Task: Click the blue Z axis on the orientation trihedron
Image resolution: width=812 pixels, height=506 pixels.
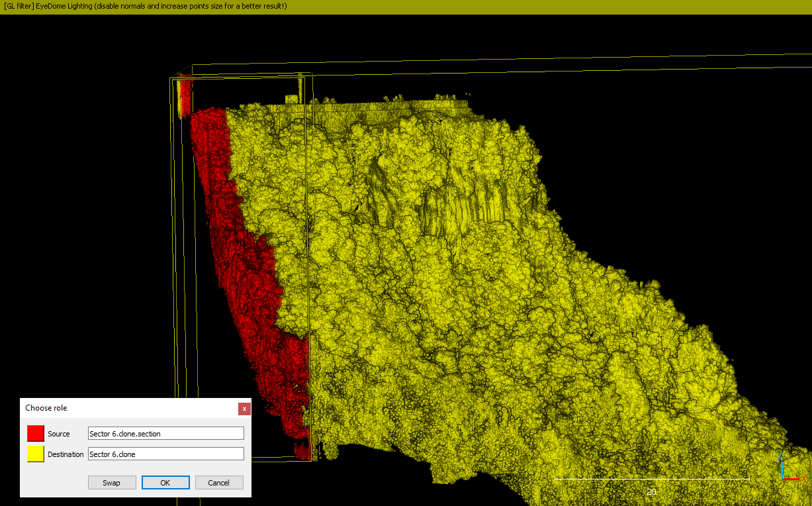Action: [x=782, y=470]
